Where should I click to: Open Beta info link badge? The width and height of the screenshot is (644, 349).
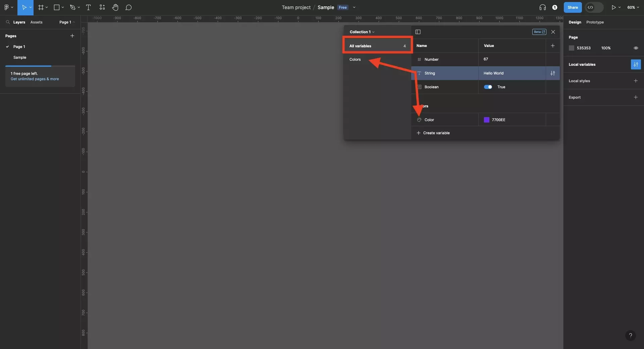[539, 32]
